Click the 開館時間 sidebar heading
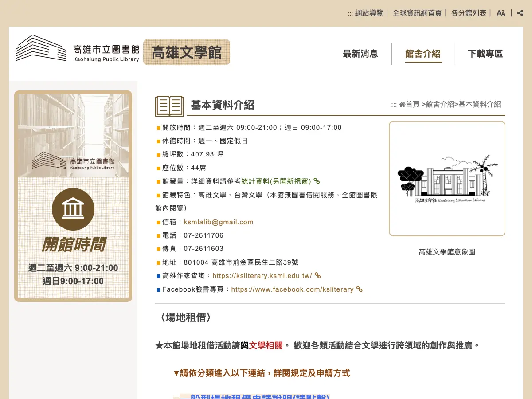This screenshot has width=532, height=399. point(73,245)
